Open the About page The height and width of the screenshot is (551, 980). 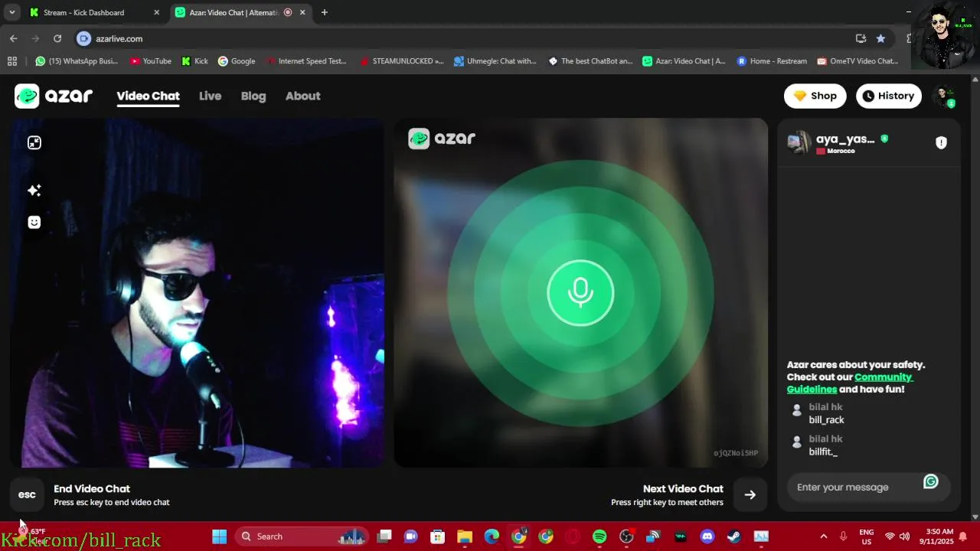coord(302,96)
